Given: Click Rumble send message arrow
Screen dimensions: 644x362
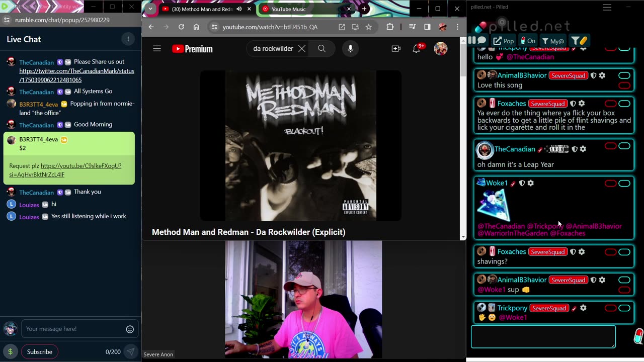Looking at the screenshot, I should 130,351.
